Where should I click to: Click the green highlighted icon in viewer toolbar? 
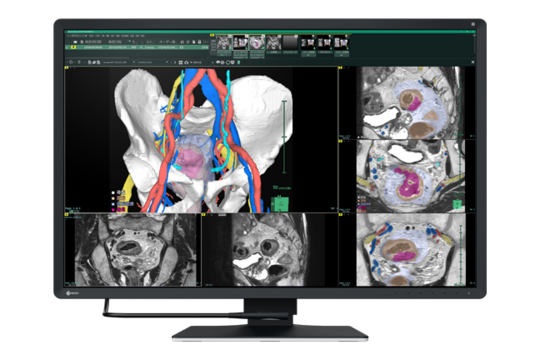(239, 62)
